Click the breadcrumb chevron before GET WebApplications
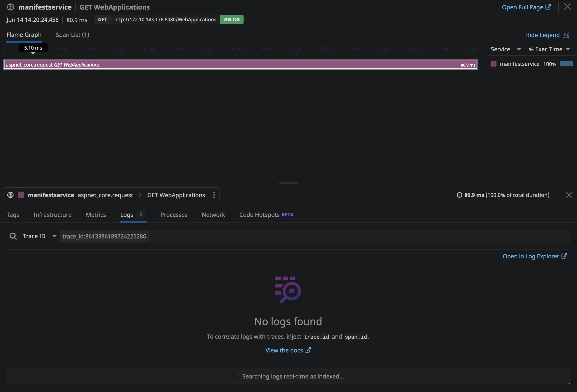 [140, 195]
